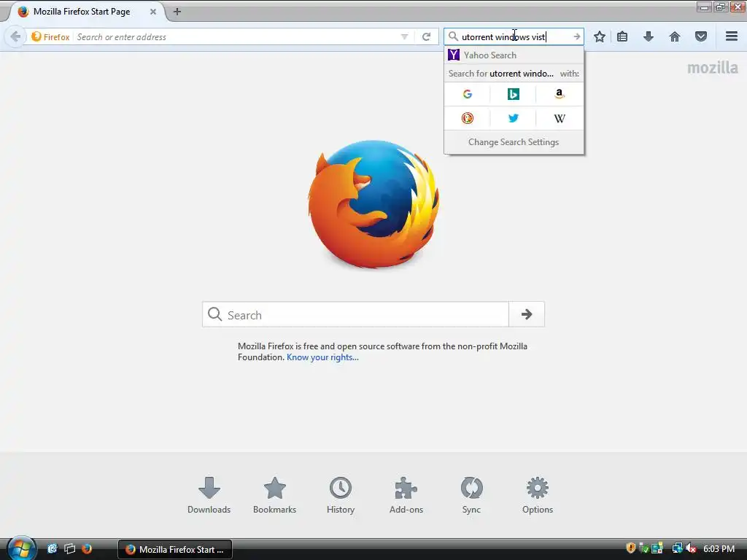Open Pocket icon in toolbar

pyautogui.click(x=701, y=36)
